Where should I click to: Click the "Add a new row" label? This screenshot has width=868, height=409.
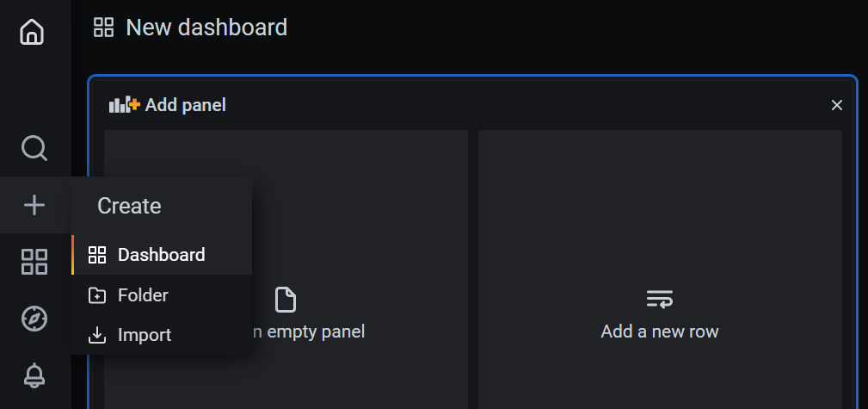pyautogui.click(x=660, y=332)
